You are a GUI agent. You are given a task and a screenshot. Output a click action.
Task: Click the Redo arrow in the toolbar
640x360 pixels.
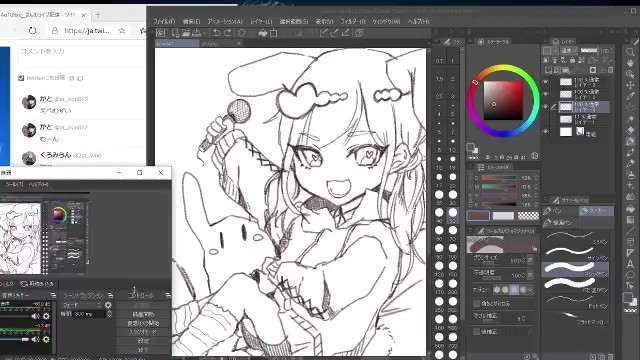coord(227,33)
